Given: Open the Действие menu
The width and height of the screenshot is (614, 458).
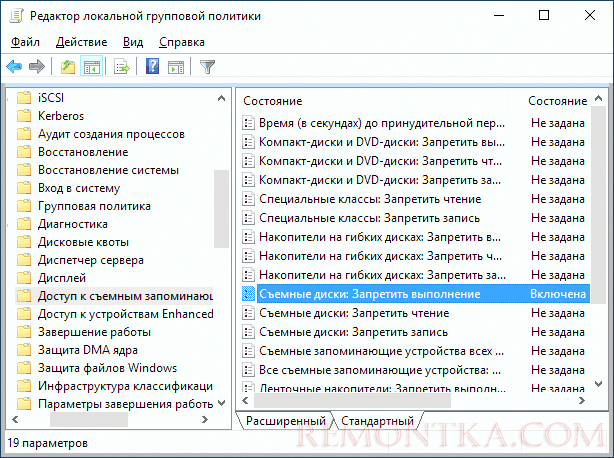Looking at the screenshot, I should 81,42.
